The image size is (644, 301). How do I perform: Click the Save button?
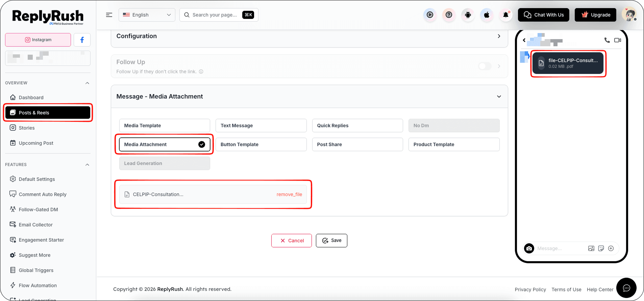click(331, 241)
